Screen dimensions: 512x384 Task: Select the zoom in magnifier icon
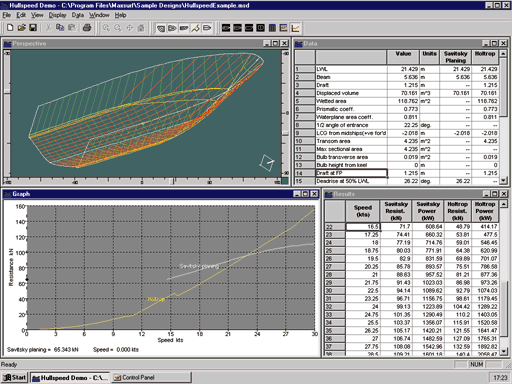coord(106,28)
